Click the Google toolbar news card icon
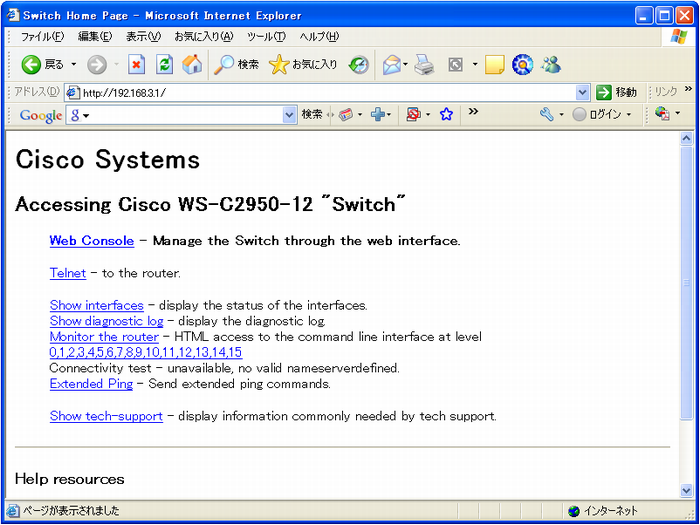 tap(346, 115)
